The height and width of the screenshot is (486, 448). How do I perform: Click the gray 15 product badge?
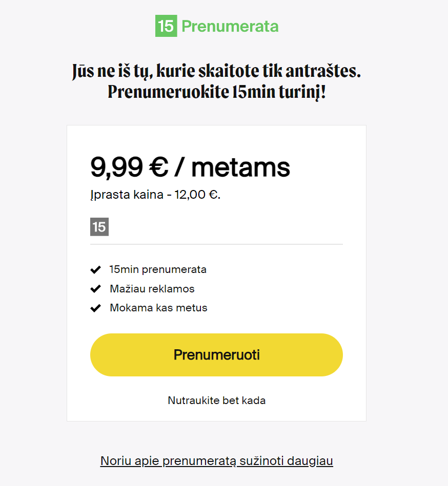click(99, 226)
